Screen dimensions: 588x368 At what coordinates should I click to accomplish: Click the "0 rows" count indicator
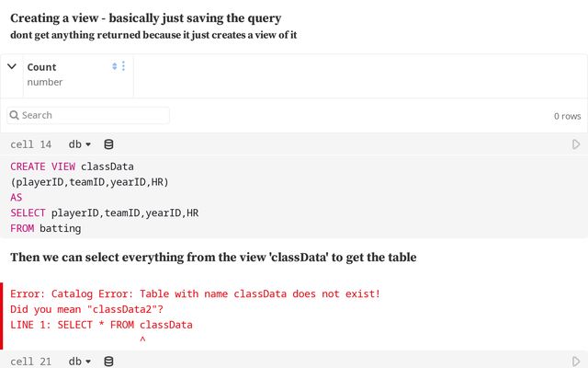(567, 116)
